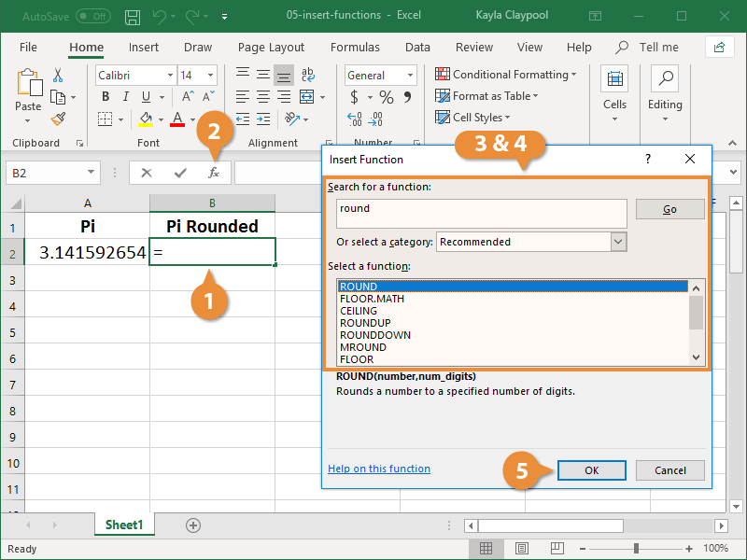Click the Insert Function fx button
This screenshot has height=560, width=747.
(x=214, y=173)
